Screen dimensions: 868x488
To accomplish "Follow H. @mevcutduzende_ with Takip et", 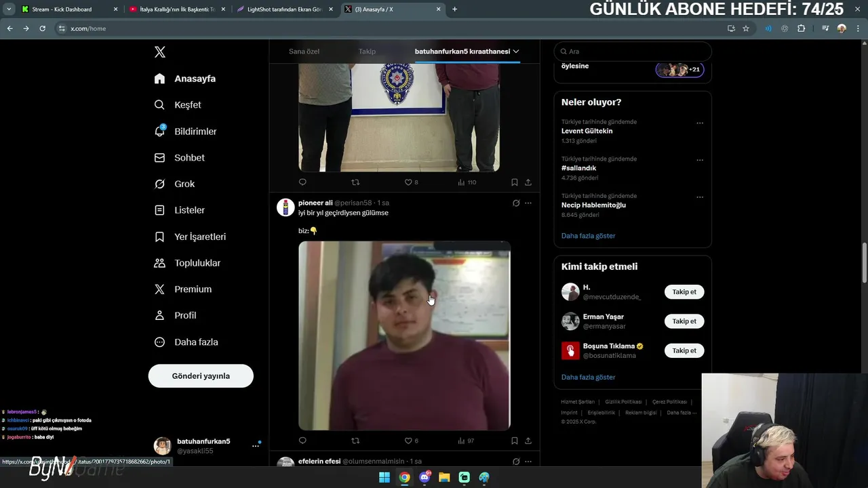I will coord(684,292).
